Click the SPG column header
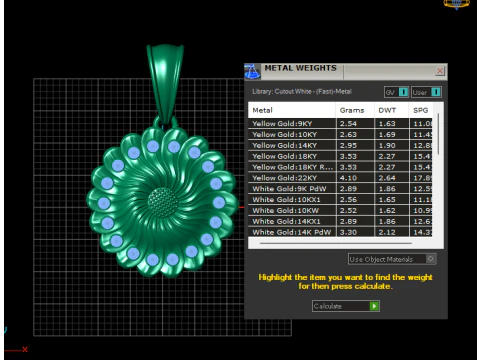This screenshot has width=480, height=360. [x=421, y=110]
